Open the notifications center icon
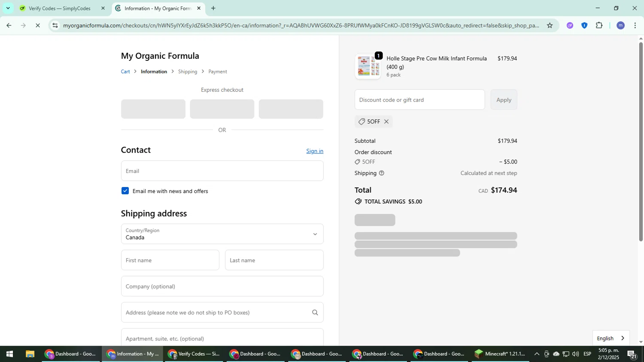 coord(632,354)
